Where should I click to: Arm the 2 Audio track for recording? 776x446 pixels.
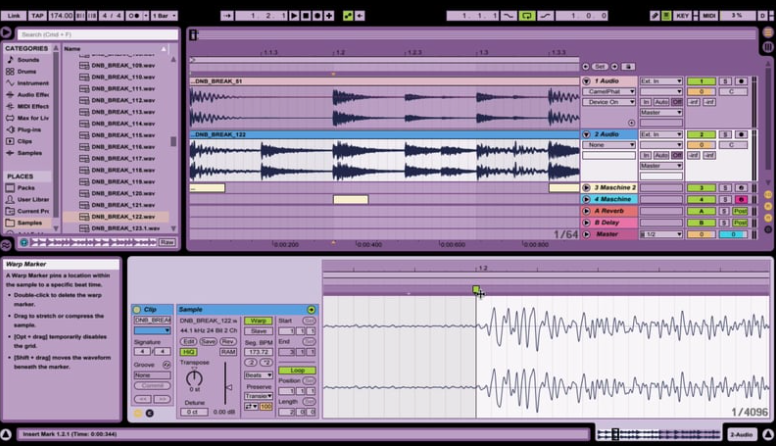[741, 135]
